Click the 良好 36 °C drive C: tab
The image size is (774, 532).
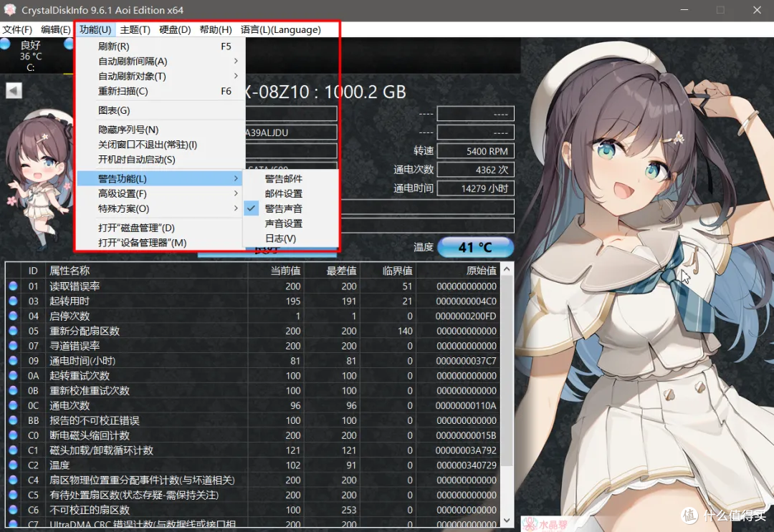coord(31,55)
